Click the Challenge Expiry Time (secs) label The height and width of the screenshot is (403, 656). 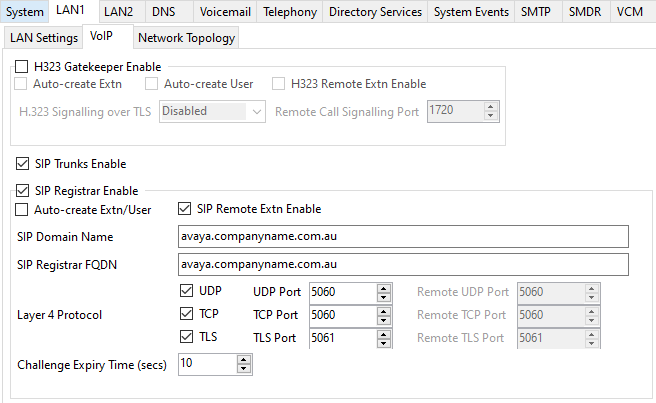click(x=92, y=365)
